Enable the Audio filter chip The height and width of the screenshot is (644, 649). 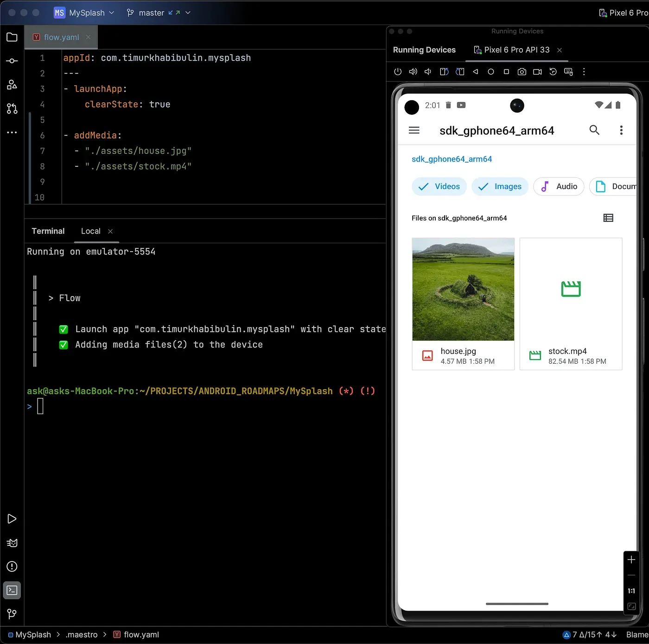[559, 186]
